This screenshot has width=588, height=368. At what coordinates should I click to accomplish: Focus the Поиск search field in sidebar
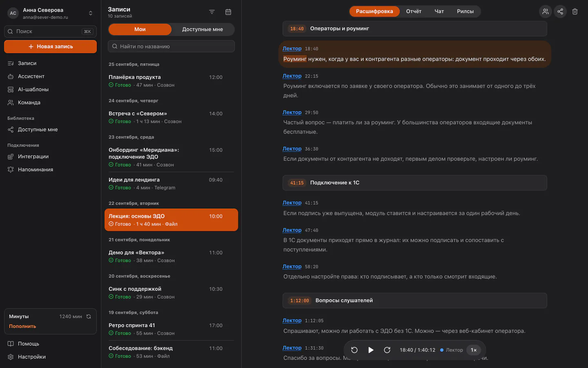point(50,31)
